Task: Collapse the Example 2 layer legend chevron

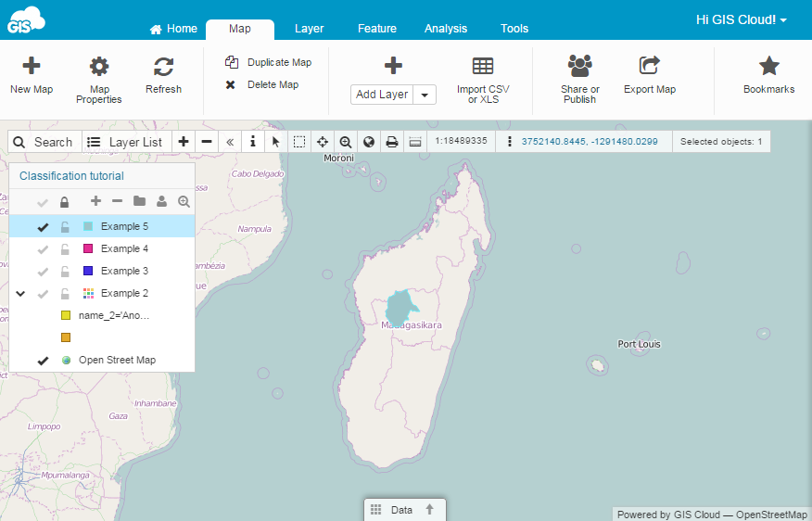Action: (20, 294)
